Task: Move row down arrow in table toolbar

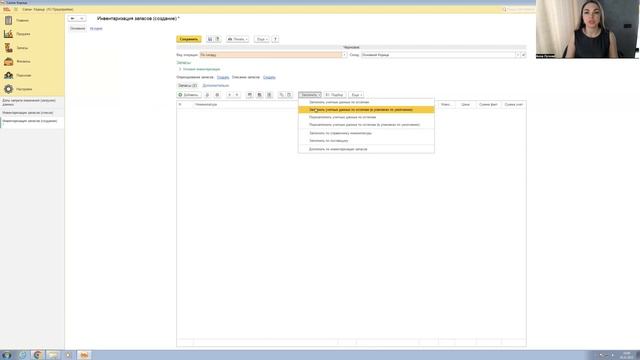Action: click(237, 95)
